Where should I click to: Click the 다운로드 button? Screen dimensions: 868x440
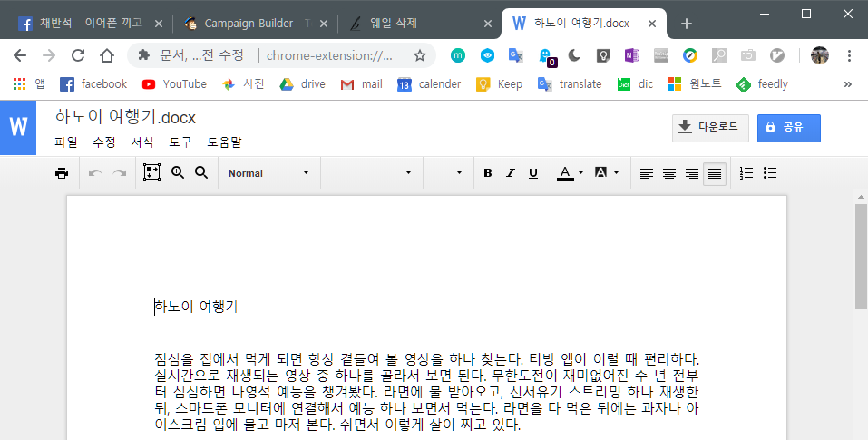point(710,128)
